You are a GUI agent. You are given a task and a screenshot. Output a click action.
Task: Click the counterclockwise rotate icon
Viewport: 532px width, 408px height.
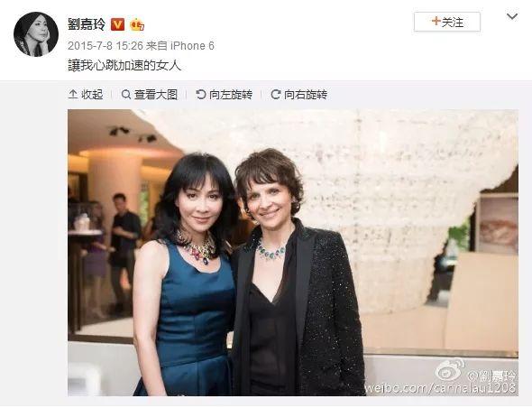[x=200, y=95]
